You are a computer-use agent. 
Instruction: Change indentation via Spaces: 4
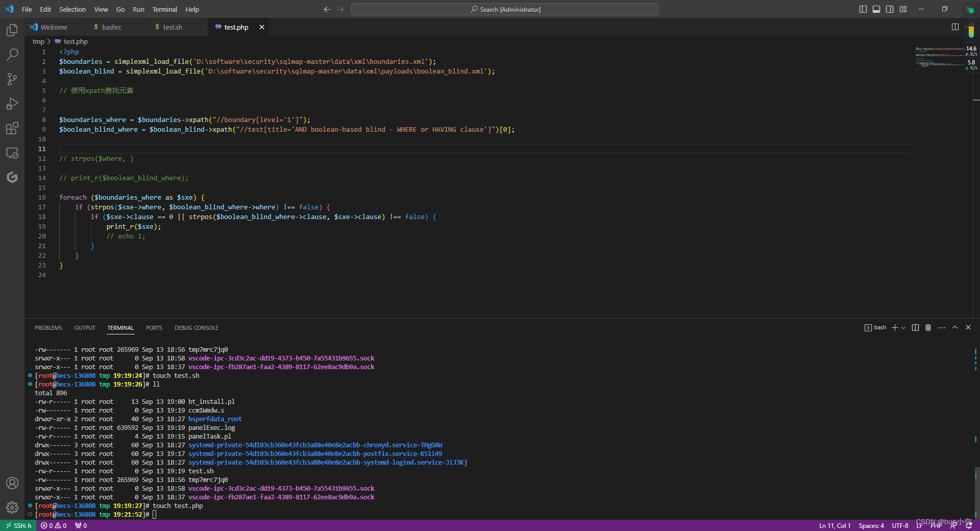[x=871, y=525]
